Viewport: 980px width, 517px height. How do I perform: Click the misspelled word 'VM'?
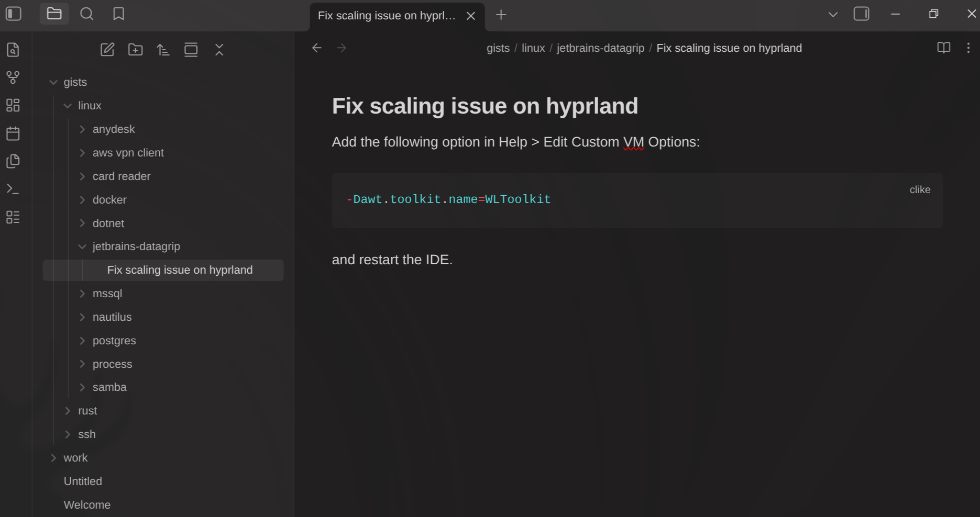pos(633,142)
